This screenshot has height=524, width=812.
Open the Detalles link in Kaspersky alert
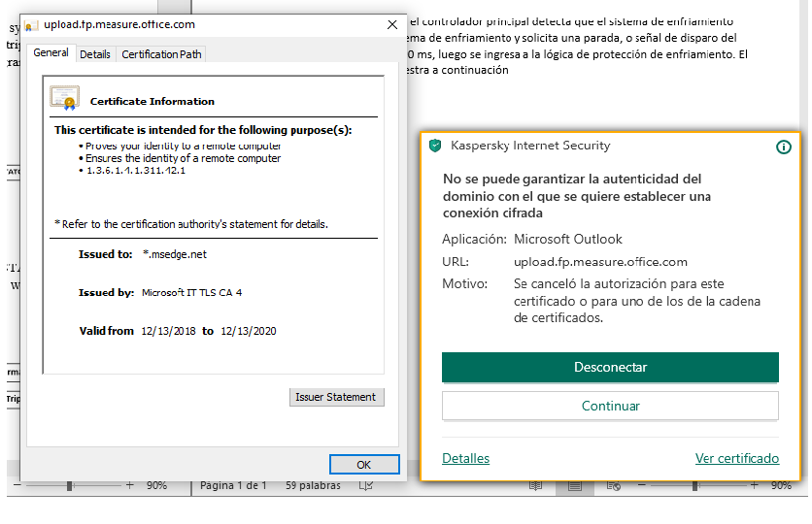coord(465,458)
